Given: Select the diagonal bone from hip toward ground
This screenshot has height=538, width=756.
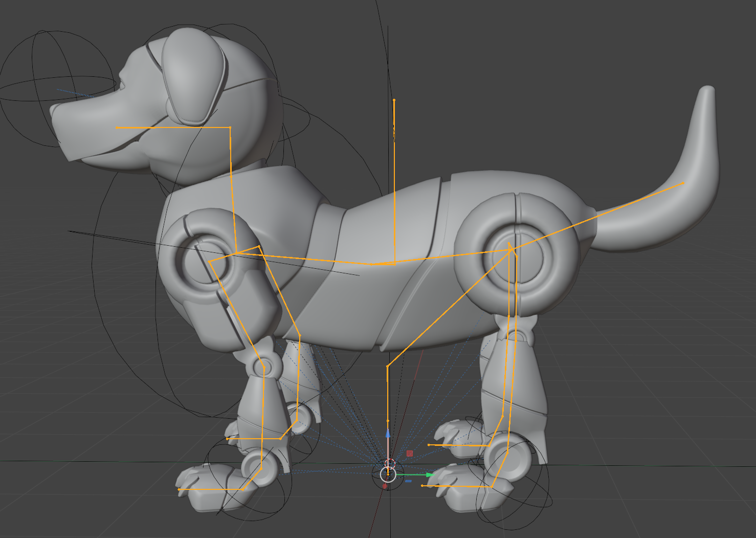Looking at the screenshot, I should click(x=449, y=307).
